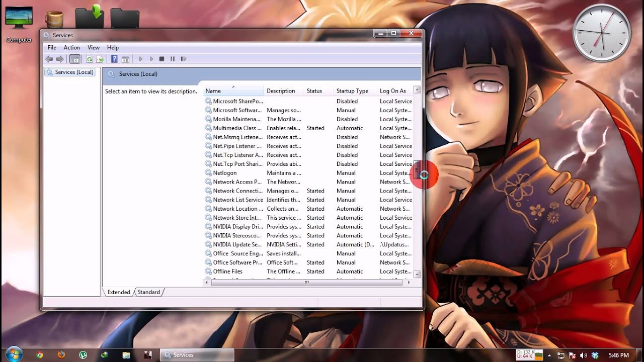Open Firefox from the taskbar
This screenshot has width=644, height=362.
pyautogui.click(x=61, y=354)
